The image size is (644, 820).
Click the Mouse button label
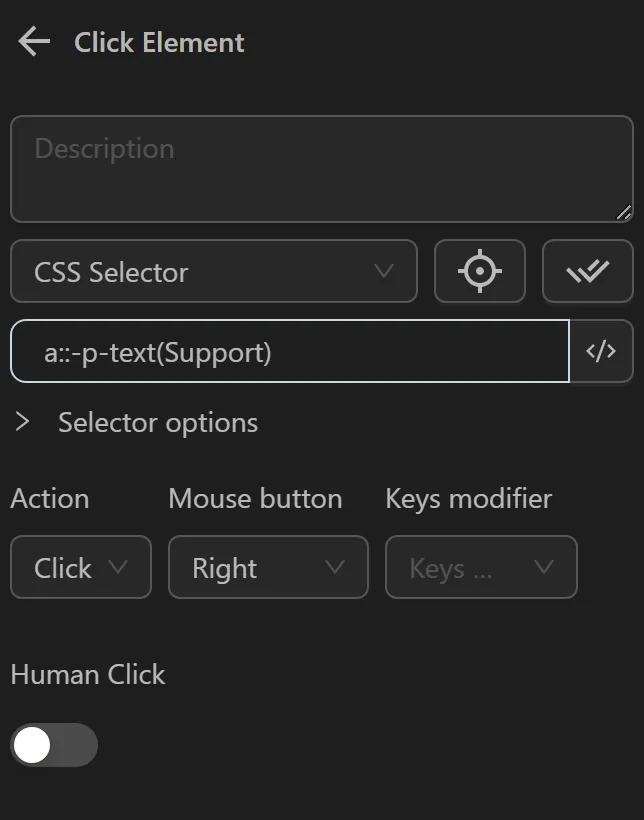[255, 498]
